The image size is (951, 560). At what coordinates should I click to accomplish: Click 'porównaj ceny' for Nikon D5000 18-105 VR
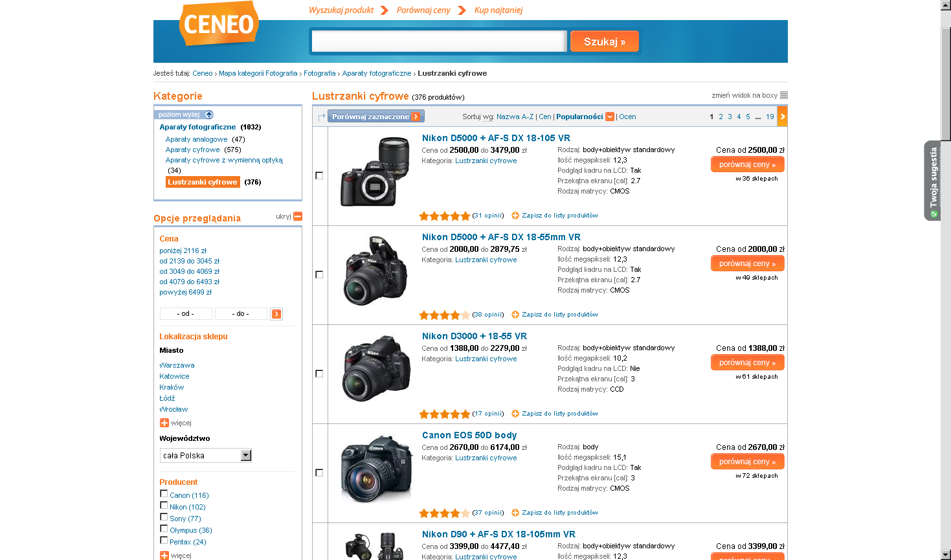(x=747, y=164)
